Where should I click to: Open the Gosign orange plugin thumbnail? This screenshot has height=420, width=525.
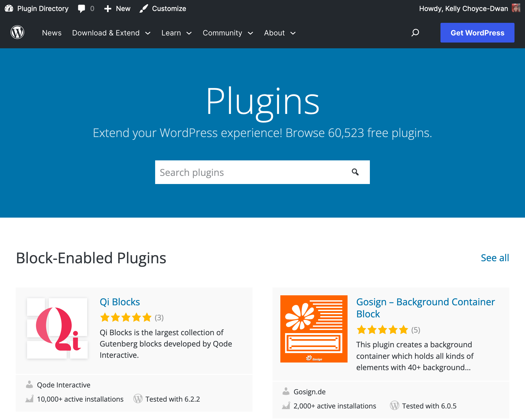tap(314, 329)
